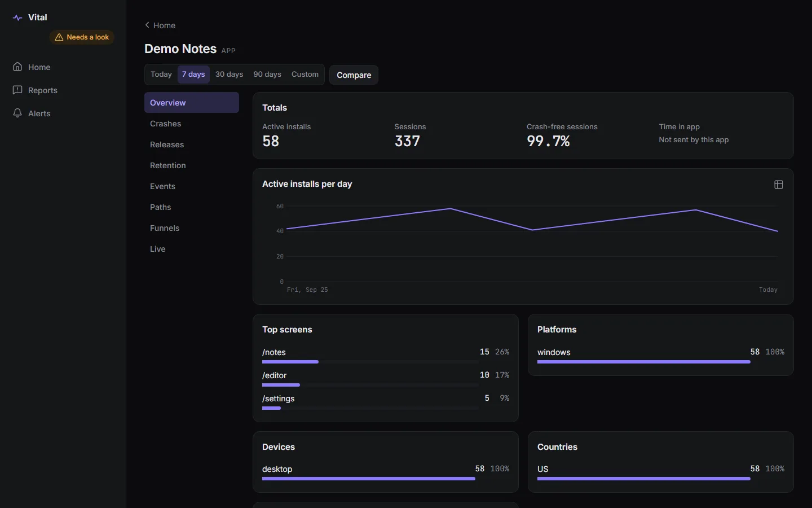Click the Compare button
812x508 pixels.
354,75
